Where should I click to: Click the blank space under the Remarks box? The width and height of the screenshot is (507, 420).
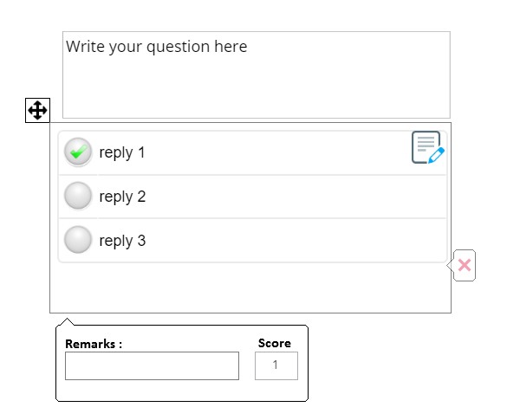152,391
